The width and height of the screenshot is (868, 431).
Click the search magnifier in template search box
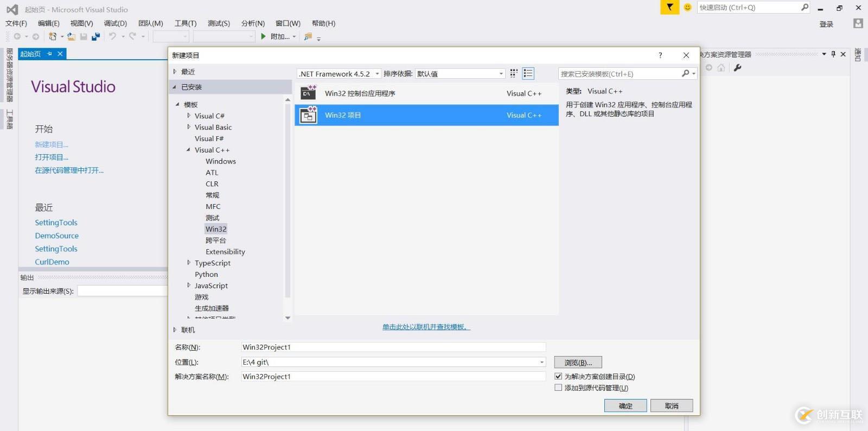coord(686,73)
